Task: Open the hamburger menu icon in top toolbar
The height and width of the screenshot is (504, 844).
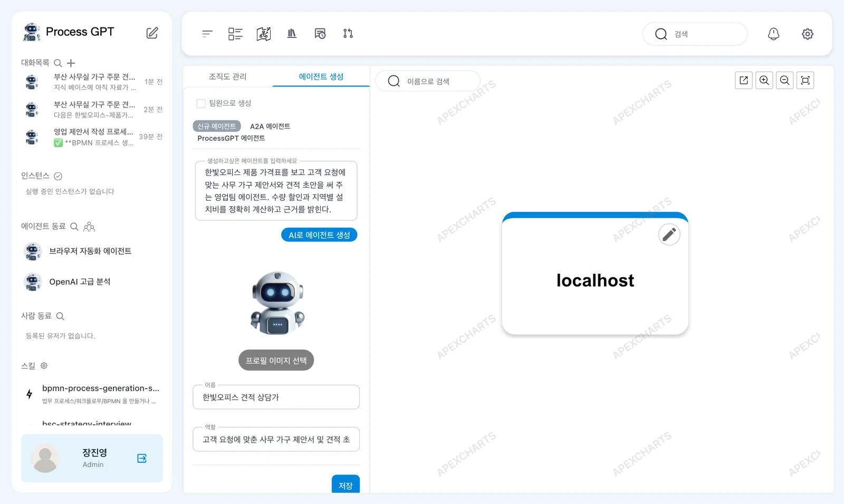Action: tap(207, 34)
